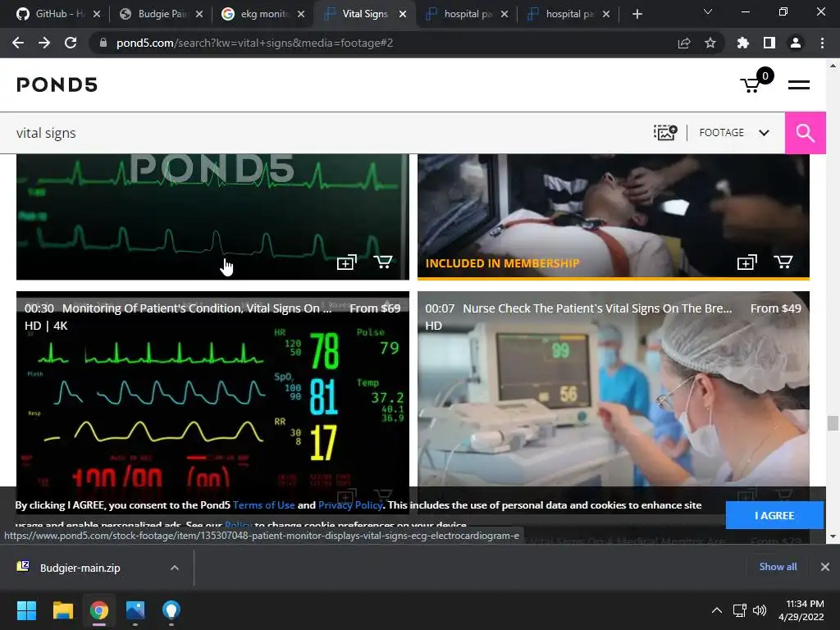This screenshot has height=630, width=840.
Task: Show hidden system tray icons
Action: tap(716, 610)
